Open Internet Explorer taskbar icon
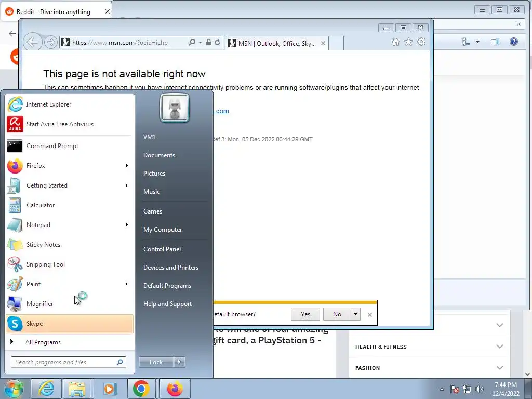 [x=46, y=389]
